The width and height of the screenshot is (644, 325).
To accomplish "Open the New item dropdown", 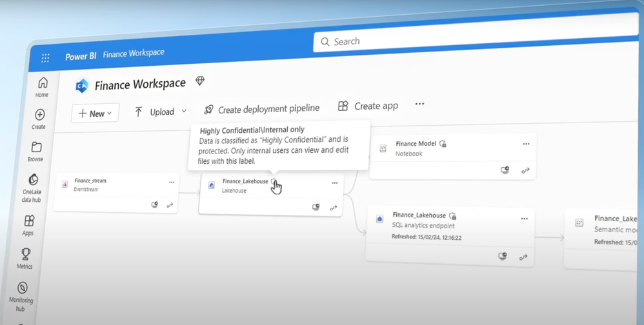I will click(96, 113).
